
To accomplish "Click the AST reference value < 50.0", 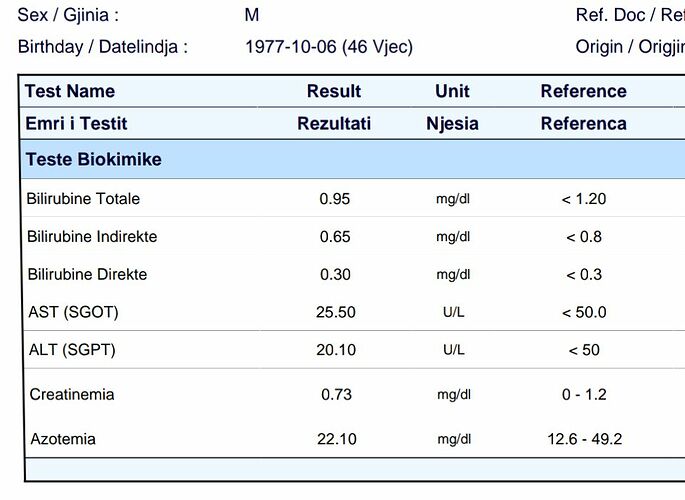I will pos(584,312).
